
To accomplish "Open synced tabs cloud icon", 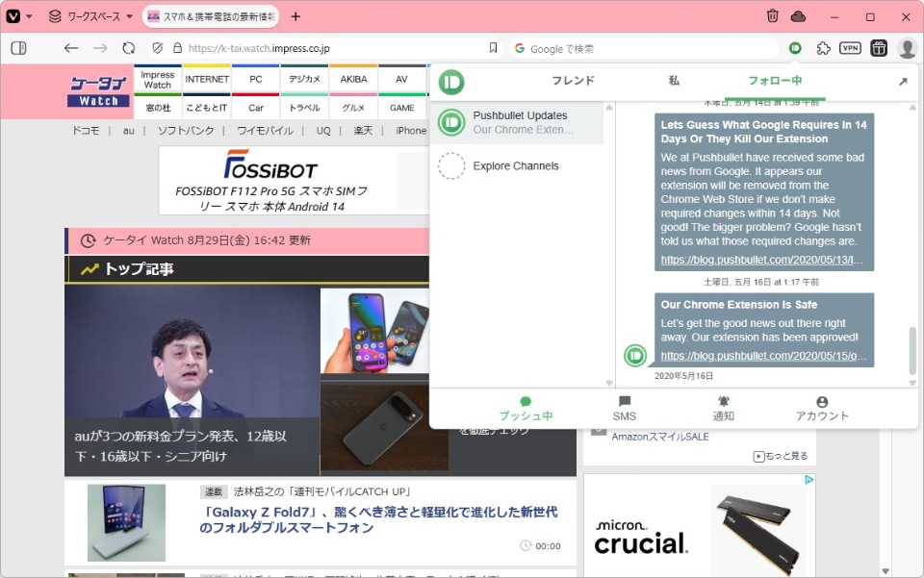I will tap(799, 16).
